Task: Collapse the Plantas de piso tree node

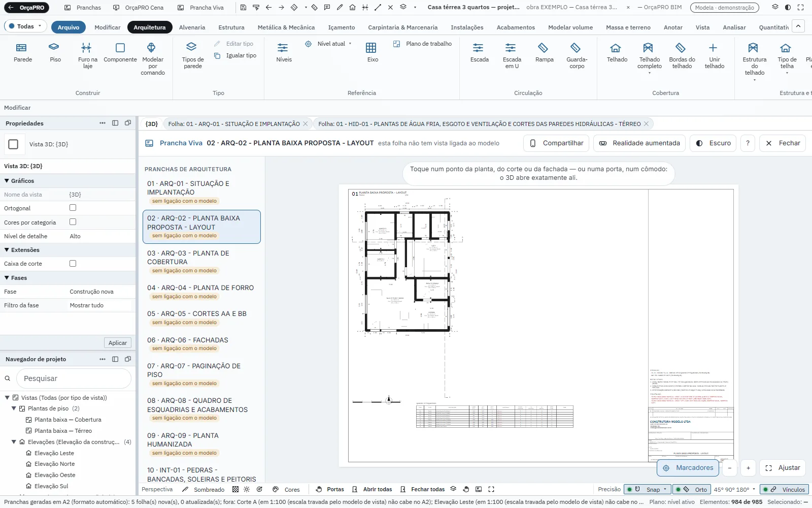Action: pos(14,408)
